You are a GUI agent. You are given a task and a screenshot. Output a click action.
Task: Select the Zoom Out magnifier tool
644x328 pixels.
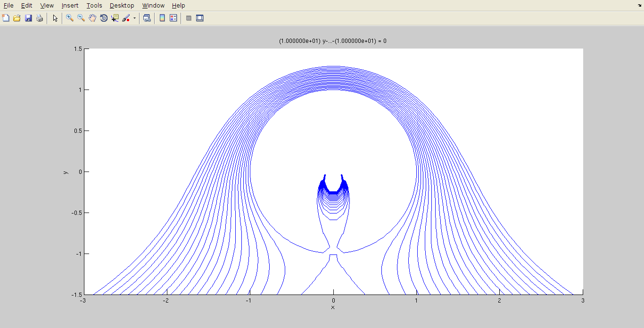point(81,18)
